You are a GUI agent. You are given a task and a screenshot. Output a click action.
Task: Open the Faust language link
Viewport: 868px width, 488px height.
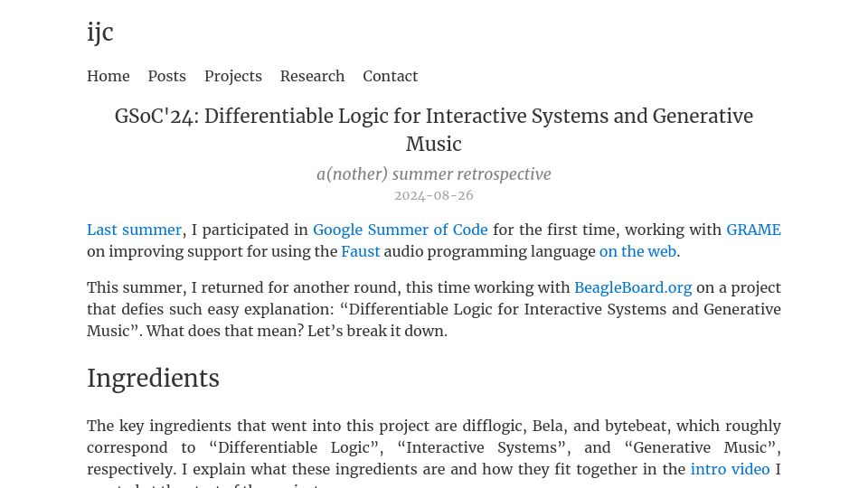[361, 251]
